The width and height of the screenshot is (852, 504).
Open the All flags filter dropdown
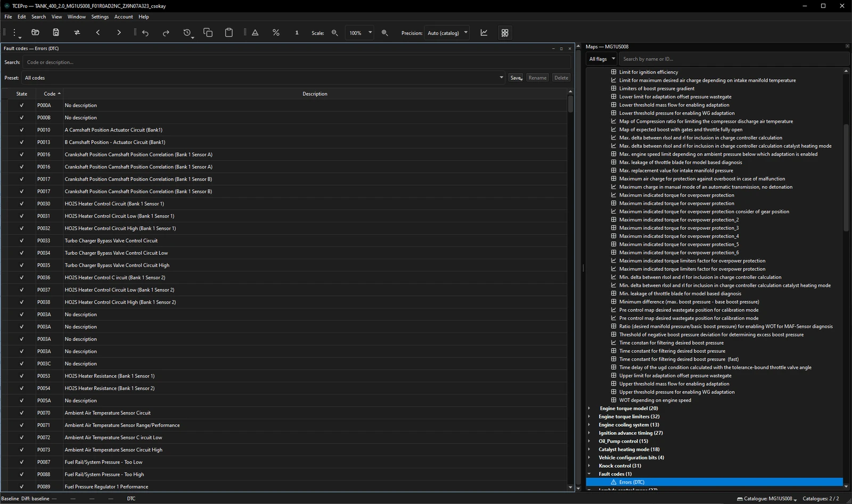coord(602,59)
